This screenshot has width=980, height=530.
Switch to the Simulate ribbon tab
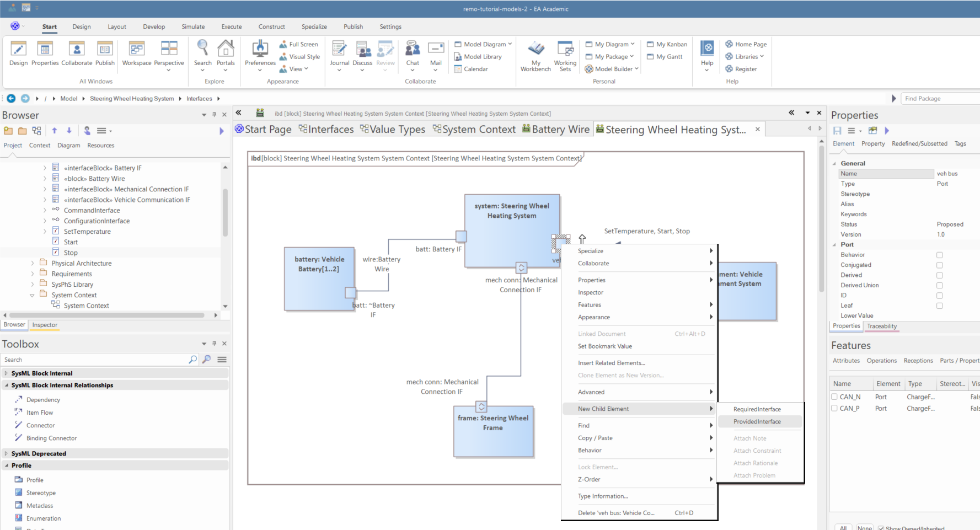[x=193, y=26]
